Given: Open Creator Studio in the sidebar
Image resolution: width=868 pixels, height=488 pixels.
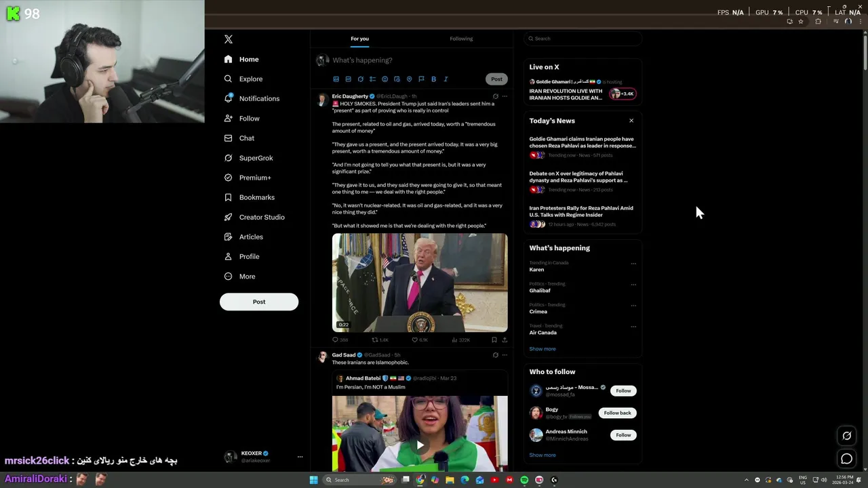Looking at the screenshot, I should tap(254, 218).
